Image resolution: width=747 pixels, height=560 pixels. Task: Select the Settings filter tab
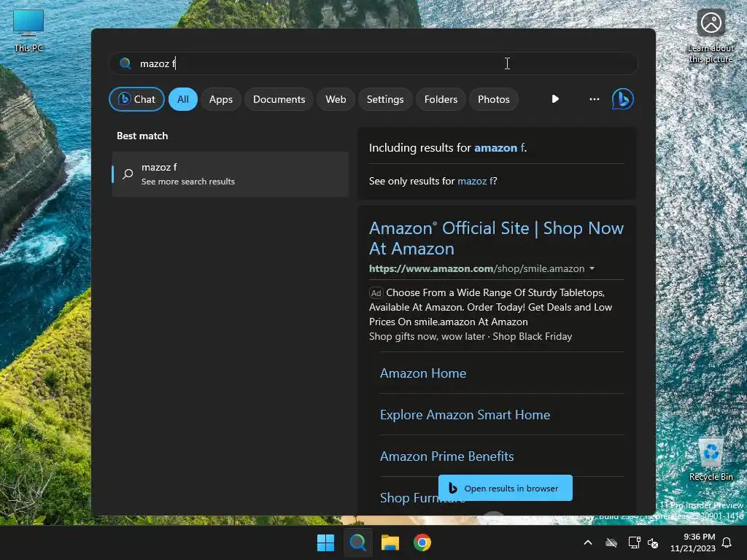point(385,99)
